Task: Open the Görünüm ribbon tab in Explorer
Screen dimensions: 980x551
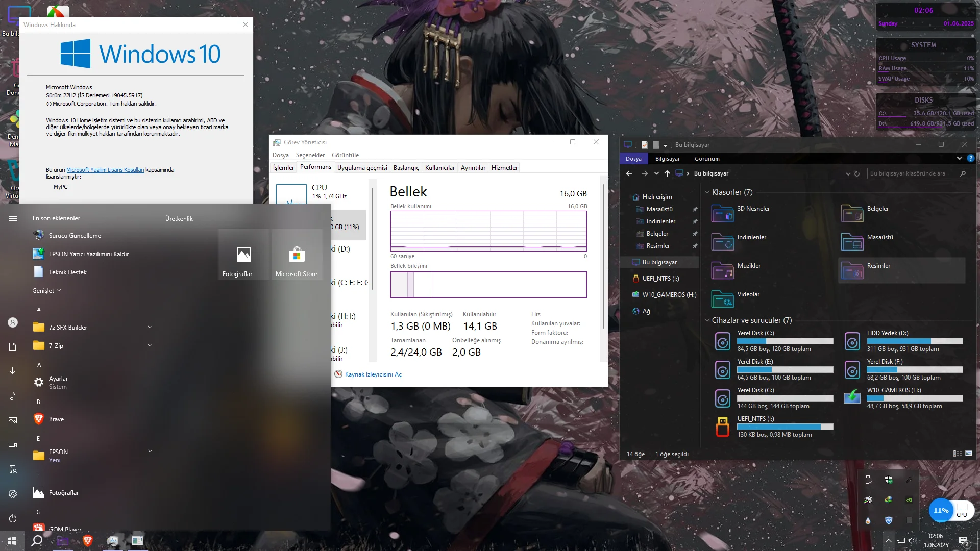Action: tap(707, 159)
